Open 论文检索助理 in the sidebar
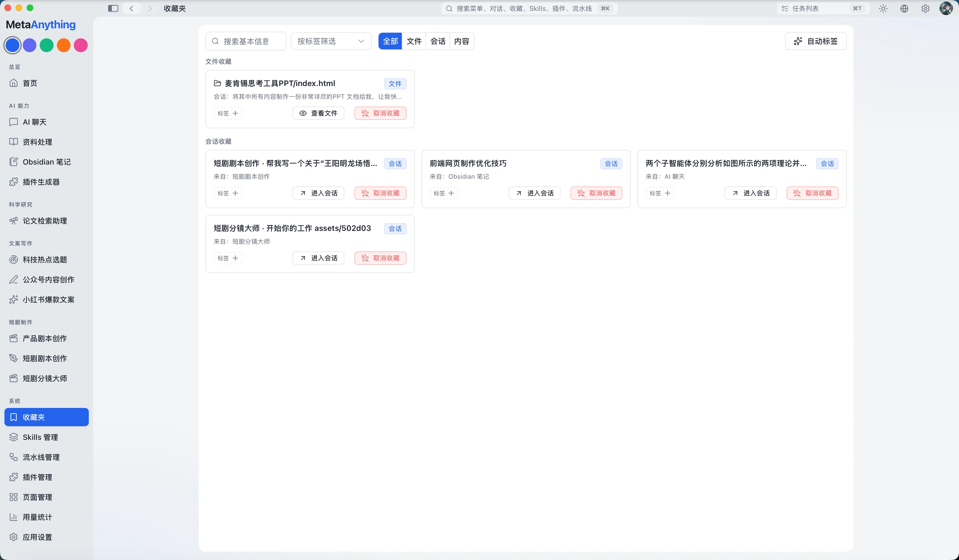 coord(46,221)
